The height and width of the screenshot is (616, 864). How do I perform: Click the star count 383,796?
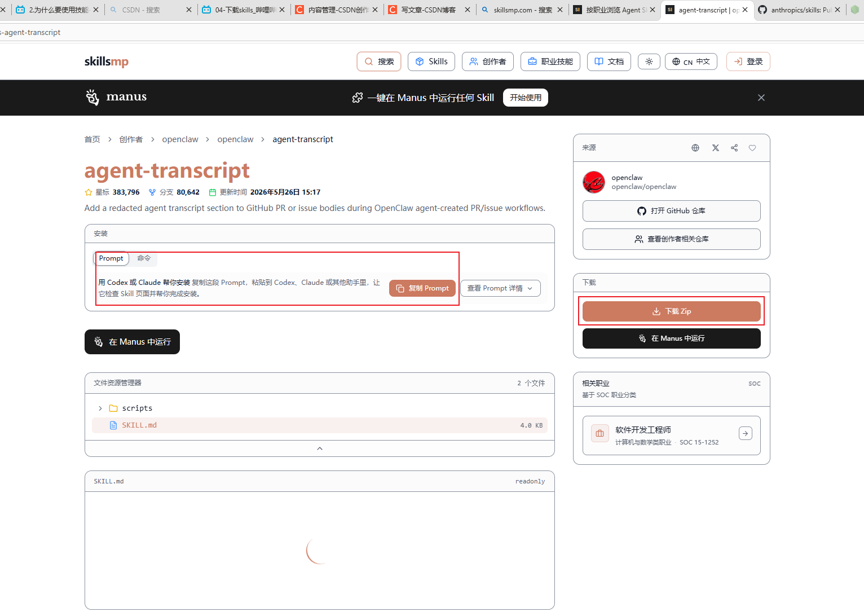coord(126,192)
